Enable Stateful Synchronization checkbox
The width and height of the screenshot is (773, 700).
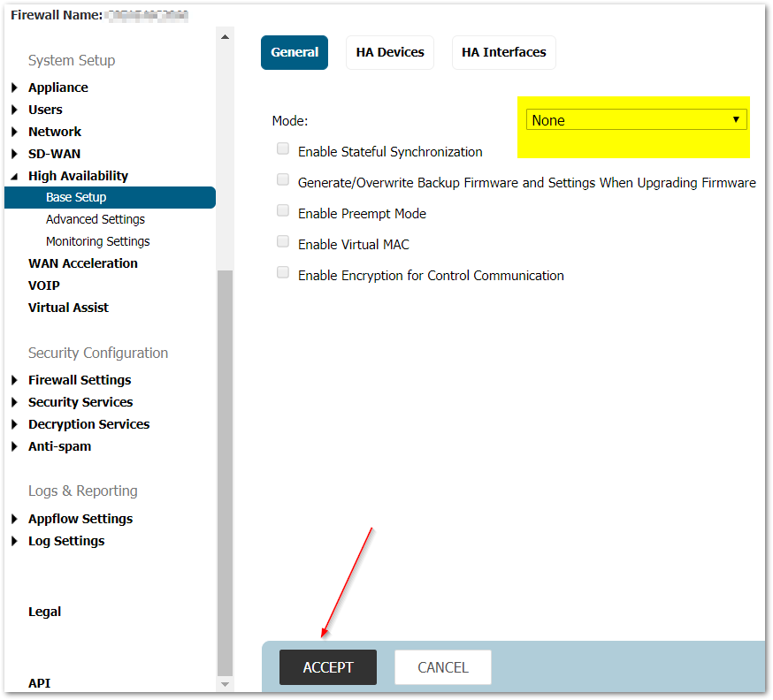point(283,148)
